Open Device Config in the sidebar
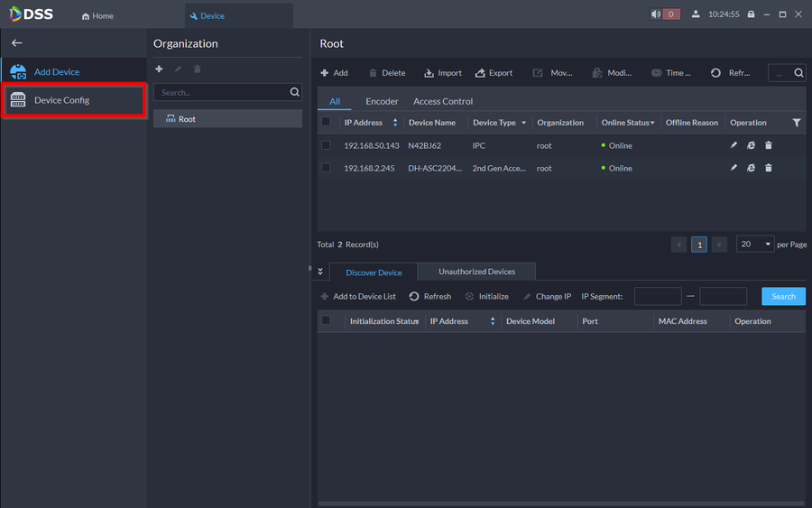Image resolution: width=812 pixels, height=508 pixels. [x=62, y=100]
